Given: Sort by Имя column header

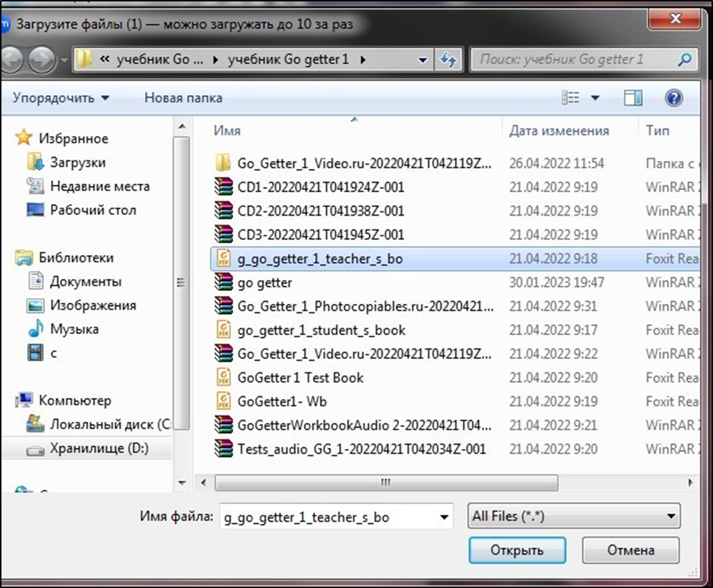Looking at the screenshot, I should point(227,130).
